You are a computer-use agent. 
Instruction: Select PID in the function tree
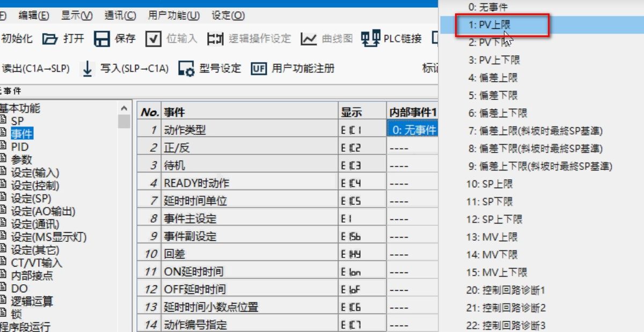[20, 147]
